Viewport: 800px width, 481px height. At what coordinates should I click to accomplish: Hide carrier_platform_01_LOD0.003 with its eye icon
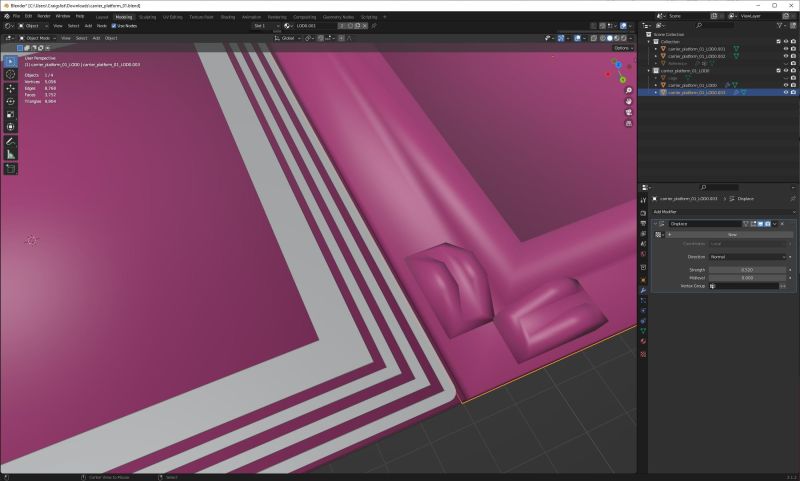click(786, 92)
